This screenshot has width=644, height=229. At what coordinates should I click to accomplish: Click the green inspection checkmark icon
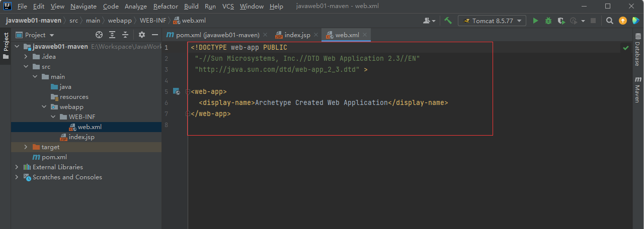tap(625, 48)
